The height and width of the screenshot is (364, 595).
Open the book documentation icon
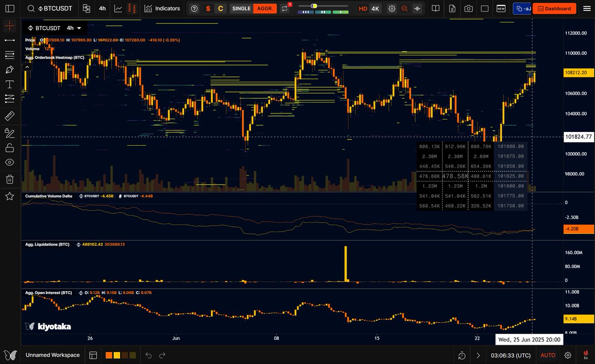tap(435, 8)
